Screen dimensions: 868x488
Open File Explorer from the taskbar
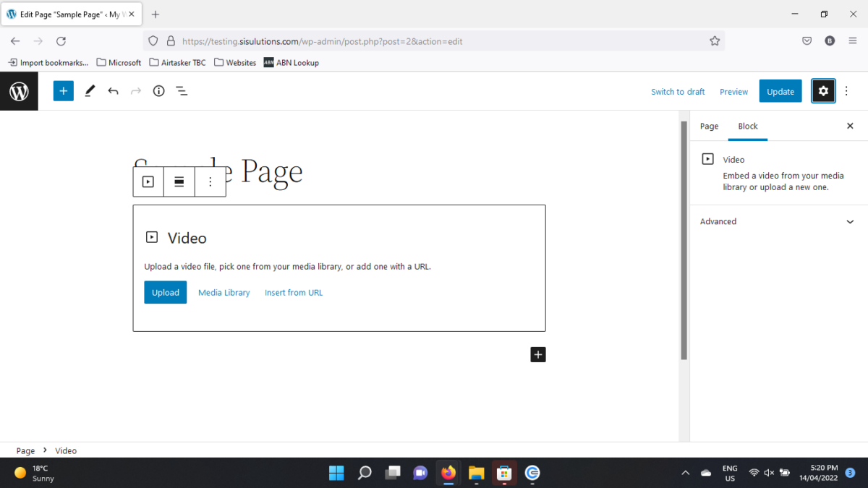coord(476,474)
